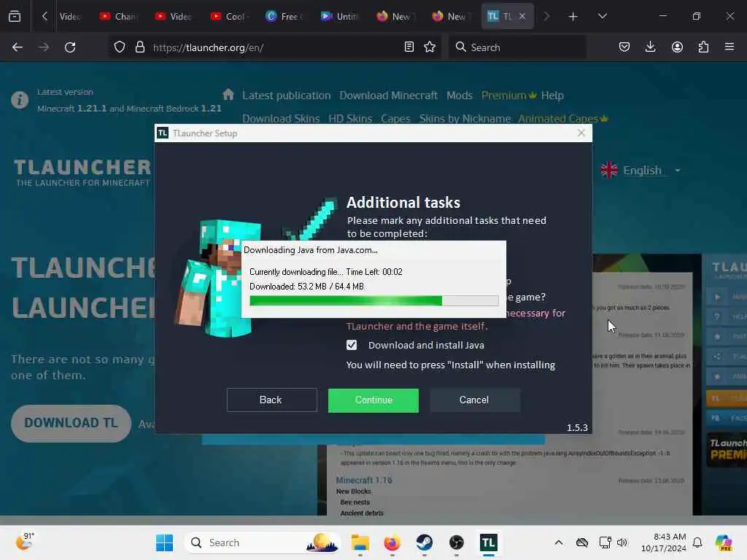This screenshot has height=560, width=747.
Task: Open the notifications bell
Action: coord(697,542)
